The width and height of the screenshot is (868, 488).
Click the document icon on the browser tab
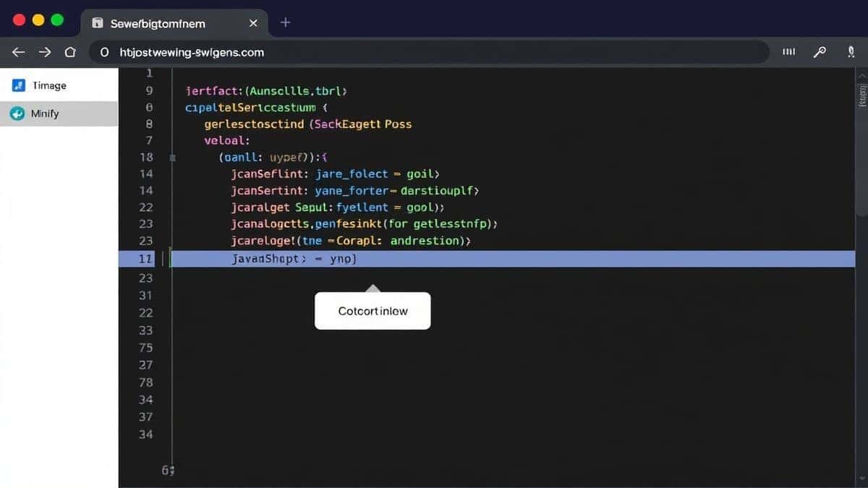pos(99,22)
